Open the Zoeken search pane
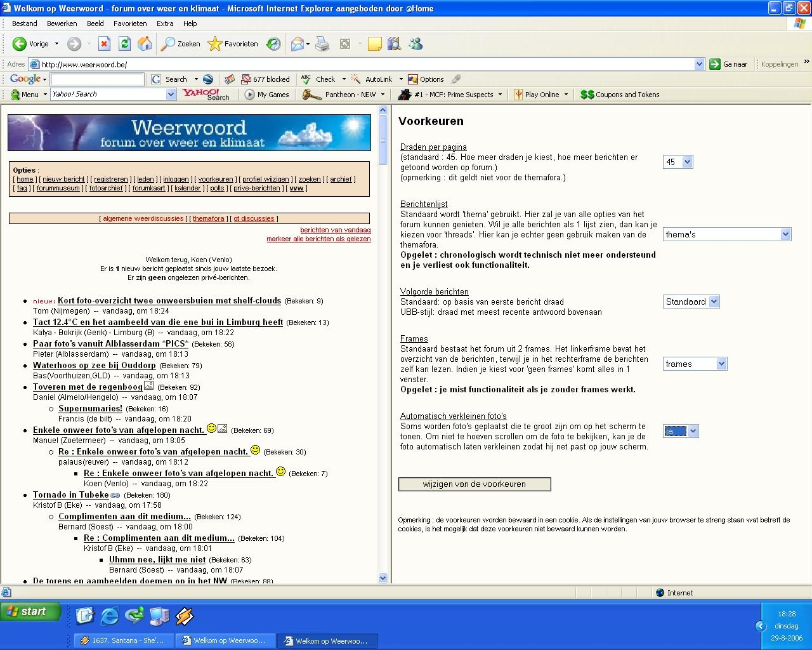This screenshot has width=812, height=650. [x=181, y=44]
